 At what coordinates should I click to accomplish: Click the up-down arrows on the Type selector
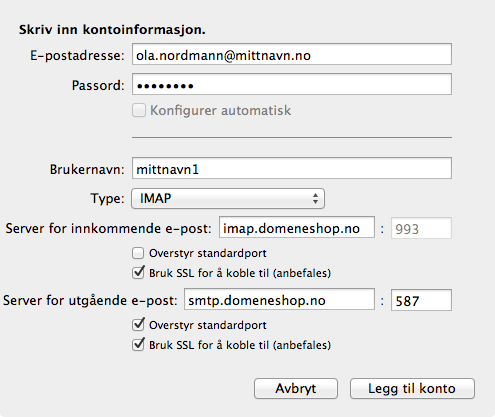(315, 199)
